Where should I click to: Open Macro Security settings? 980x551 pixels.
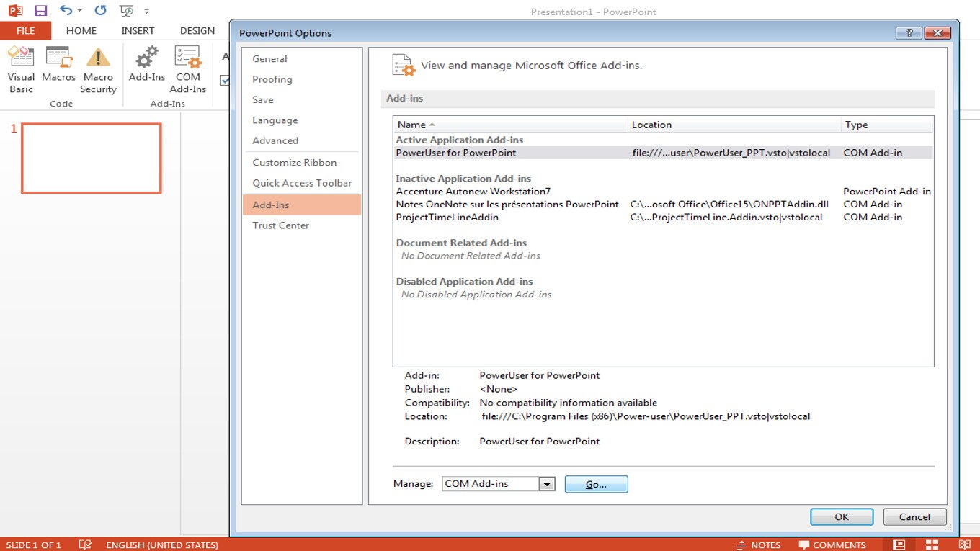98,70
